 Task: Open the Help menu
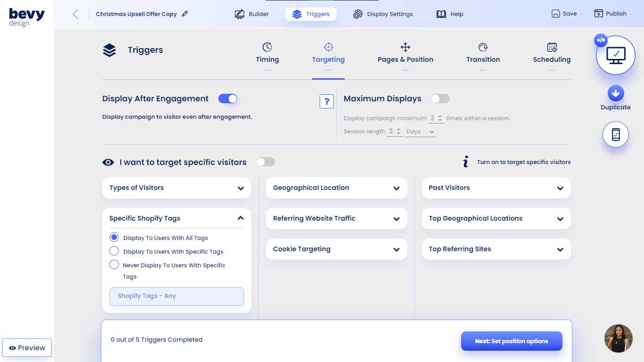(x=450, y=14)
